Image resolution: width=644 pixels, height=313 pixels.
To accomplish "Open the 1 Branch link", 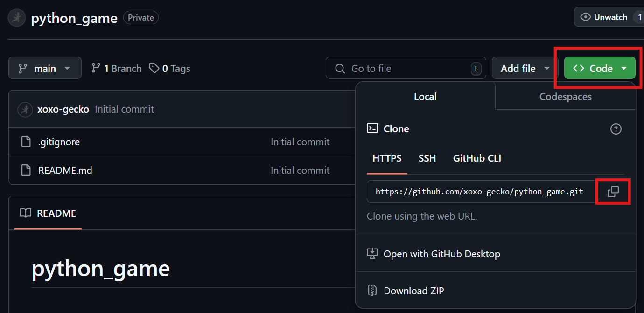I will click(116, 68).
